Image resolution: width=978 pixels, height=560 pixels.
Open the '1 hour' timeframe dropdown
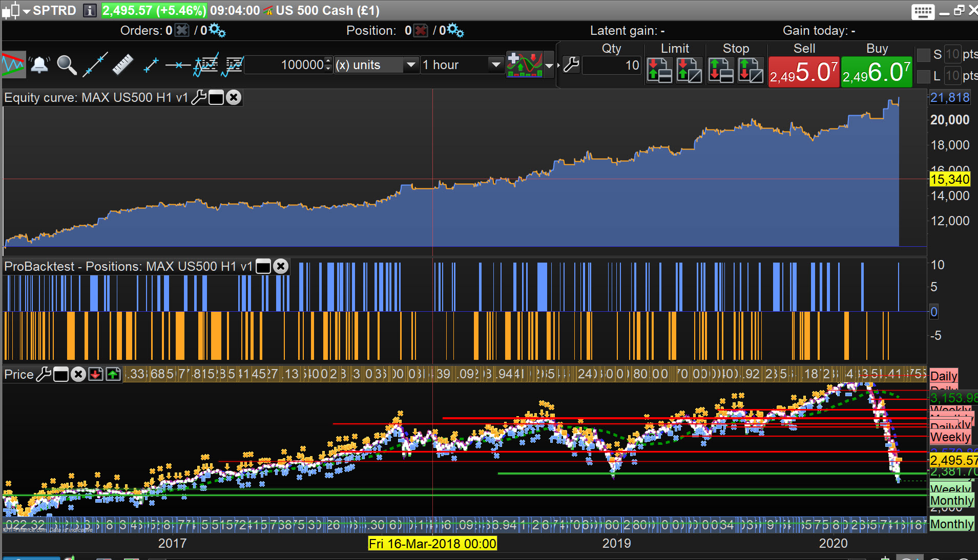495,65
